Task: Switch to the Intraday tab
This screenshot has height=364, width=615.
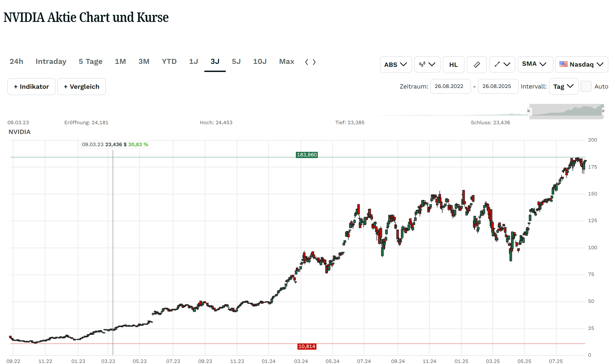Action: pyautogui.click(x=51, y=62)
